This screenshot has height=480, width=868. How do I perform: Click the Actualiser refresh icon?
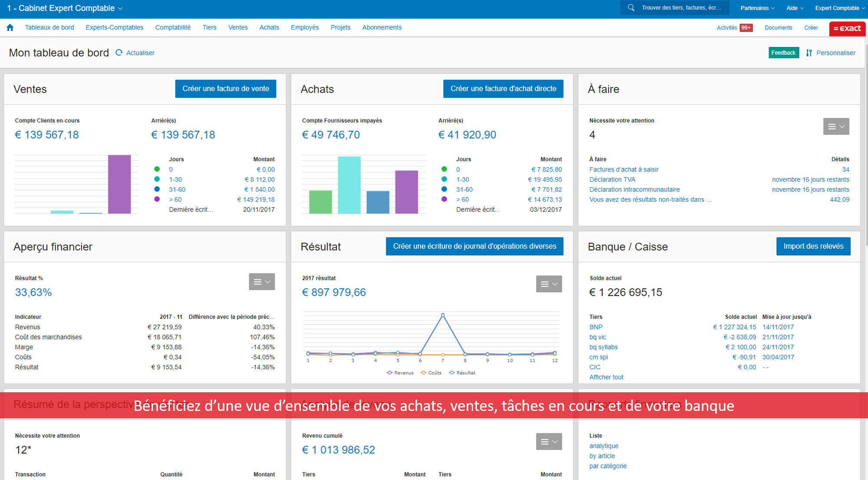[x=121, y=53]
